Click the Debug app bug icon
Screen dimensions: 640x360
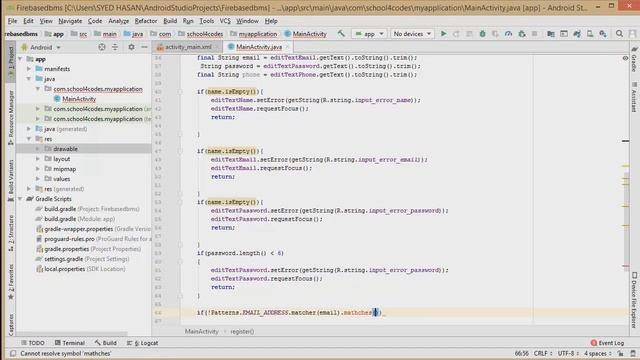coord(482,34)
